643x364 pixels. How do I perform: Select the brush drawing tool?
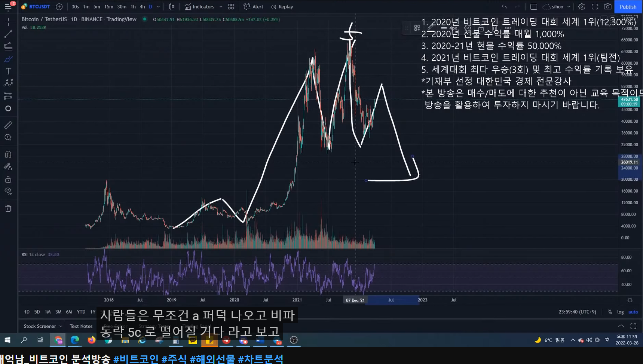coord(8,59)
